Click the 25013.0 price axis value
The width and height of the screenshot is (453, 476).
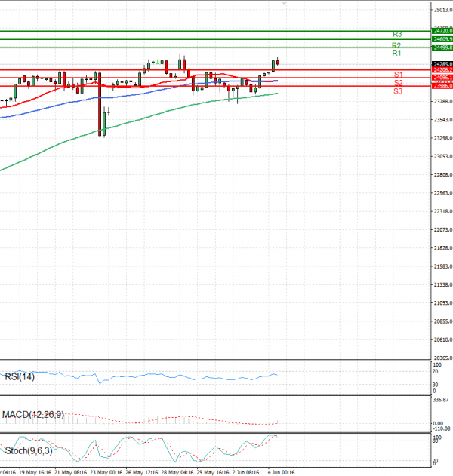(x=443, y=10)
